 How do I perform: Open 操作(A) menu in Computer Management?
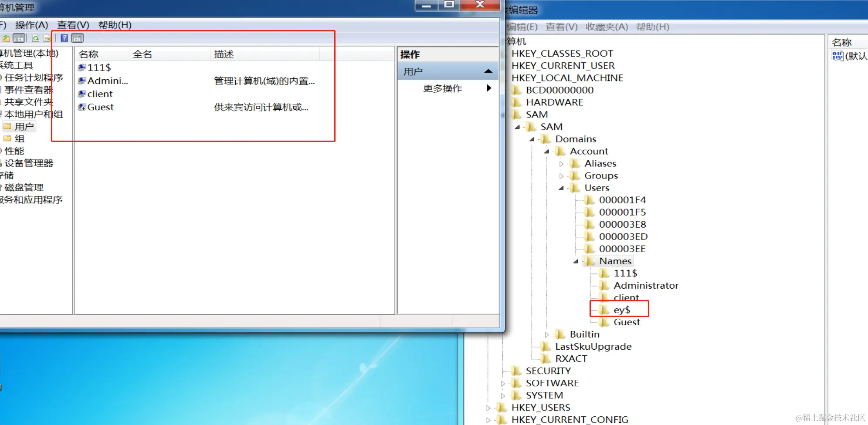click(31, 25)
